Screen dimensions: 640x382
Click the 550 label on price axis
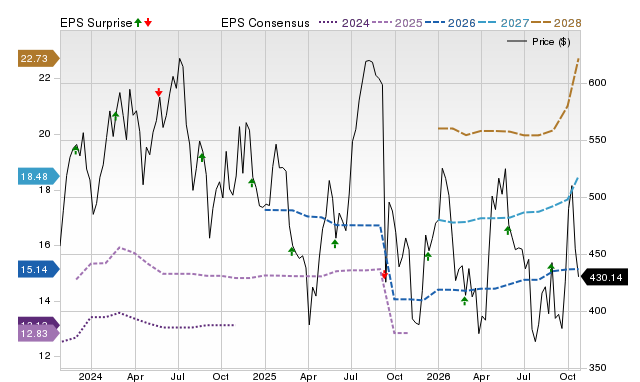point(597,140)
